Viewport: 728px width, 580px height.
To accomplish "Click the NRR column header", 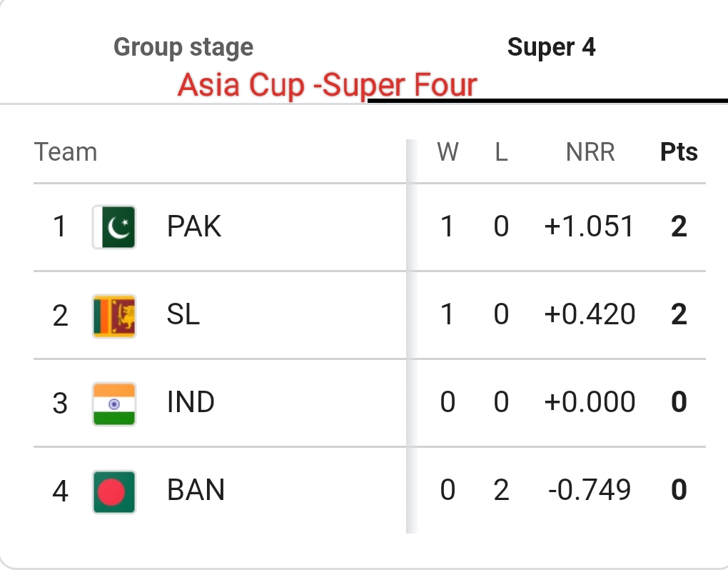I will pos(590,152).
